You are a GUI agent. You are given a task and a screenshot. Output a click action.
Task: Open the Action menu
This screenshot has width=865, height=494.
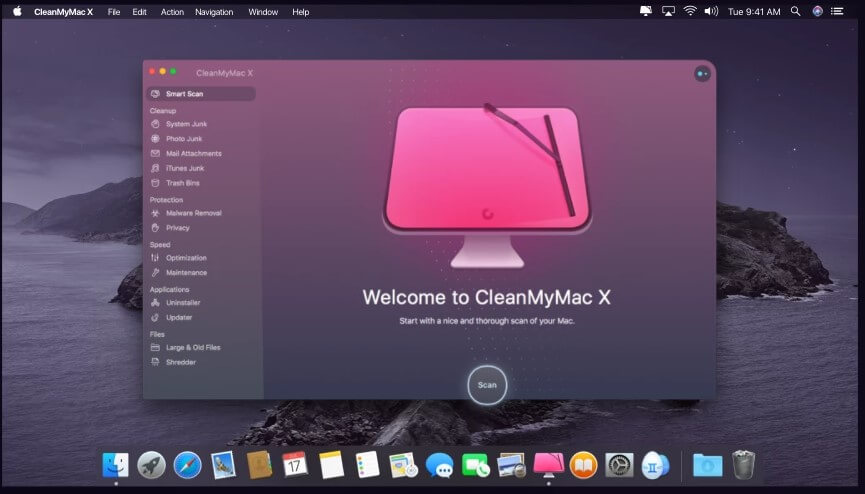(x=172, y=12)
